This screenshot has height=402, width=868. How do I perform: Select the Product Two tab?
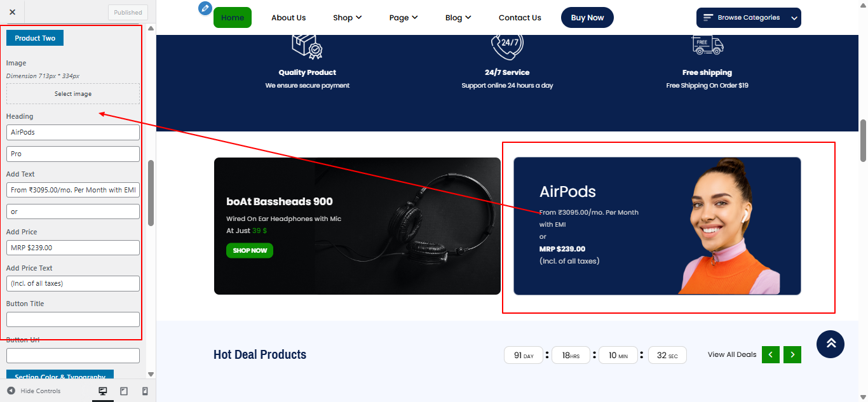pyautogui.click(x=34, y=37)
